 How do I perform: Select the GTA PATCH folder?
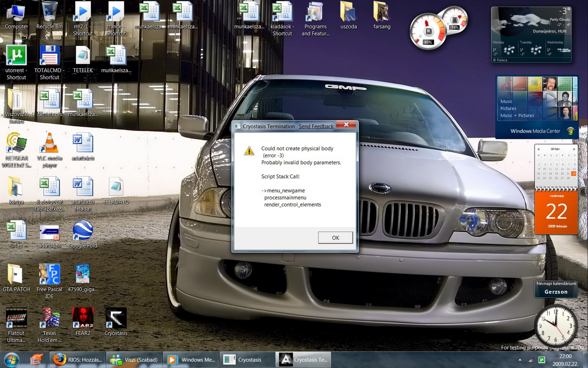point(16,279)
